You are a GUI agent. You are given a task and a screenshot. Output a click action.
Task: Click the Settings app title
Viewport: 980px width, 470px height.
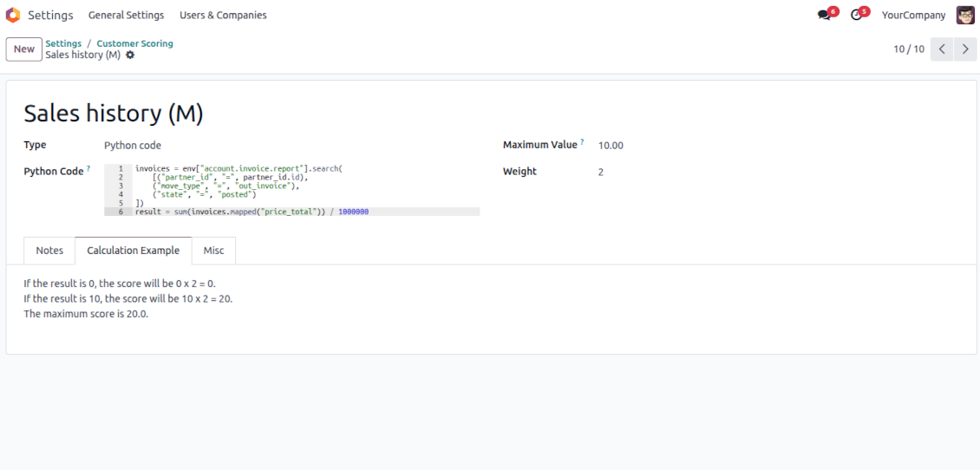[x=50, y=15]
